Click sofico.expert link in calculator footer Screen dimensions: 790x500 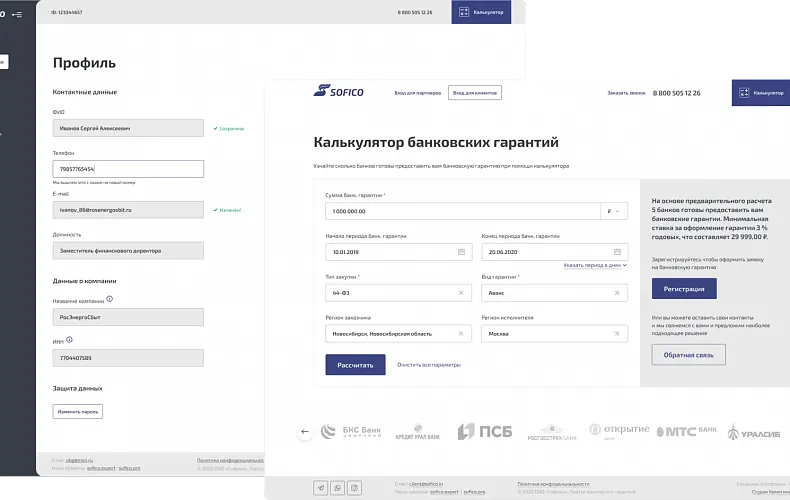pos(444,491)
